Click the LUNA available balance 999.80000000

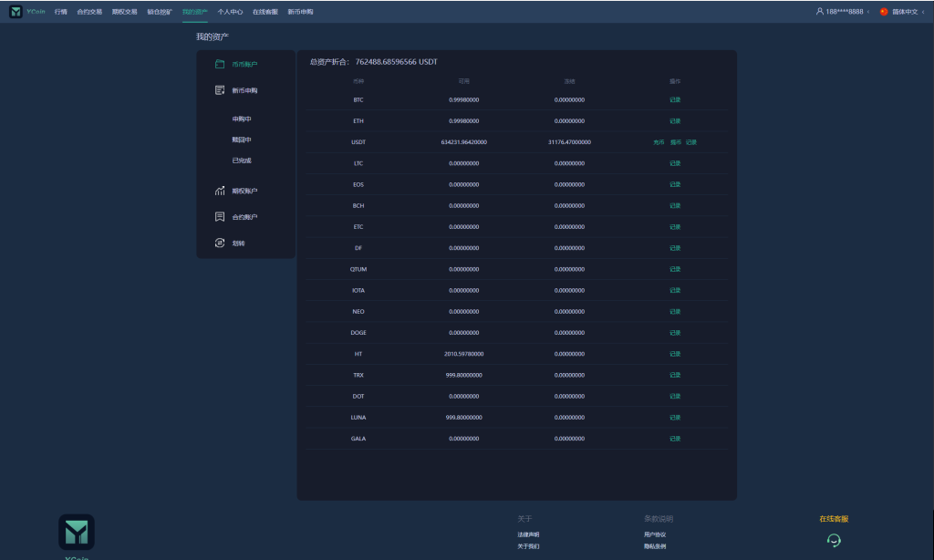pos(464,417)
